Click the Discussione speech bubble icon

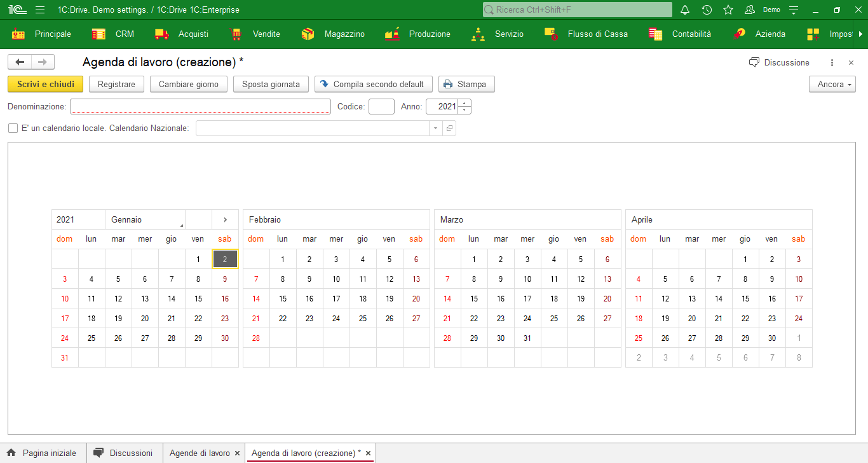pos(754,62)
